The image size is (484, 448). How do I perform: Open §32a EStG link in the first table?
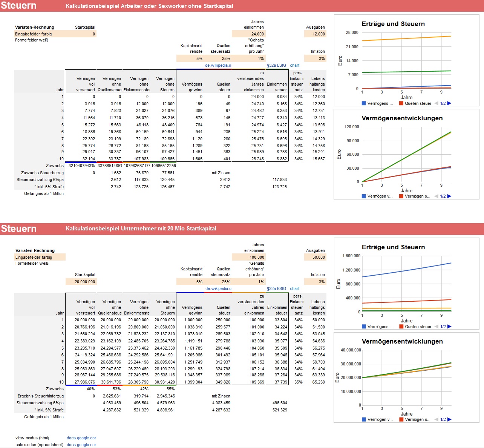point(276,65)
